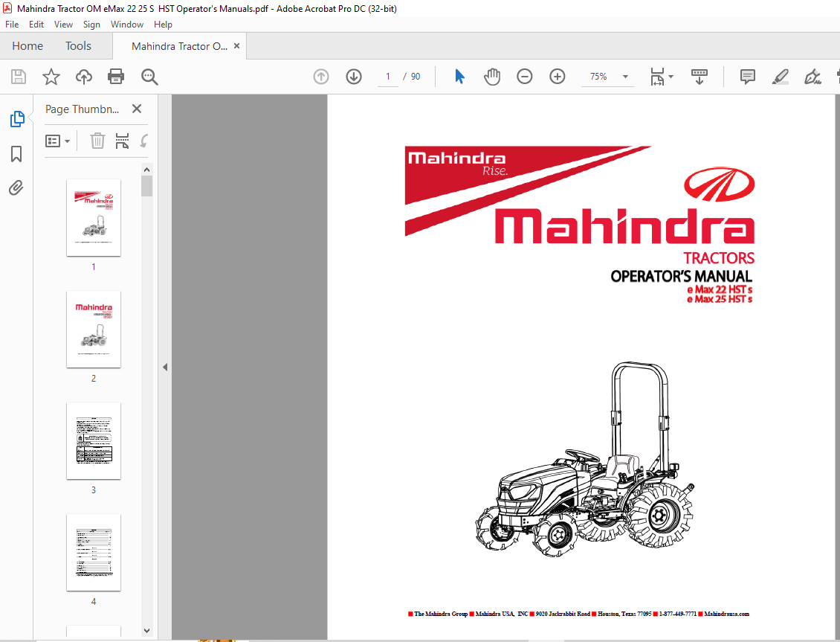Click the 1-877-449-7771 phone number text

678,614
